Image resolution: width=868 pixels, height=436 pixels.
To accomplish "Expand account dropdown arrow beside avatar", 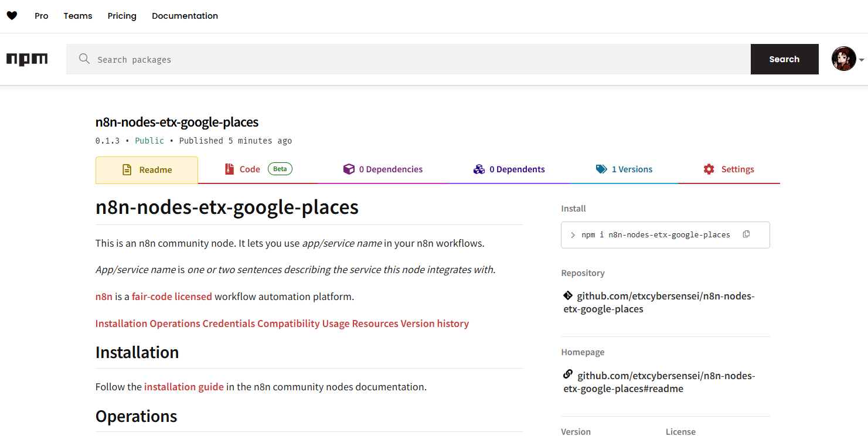I will [x=862, y=60].
